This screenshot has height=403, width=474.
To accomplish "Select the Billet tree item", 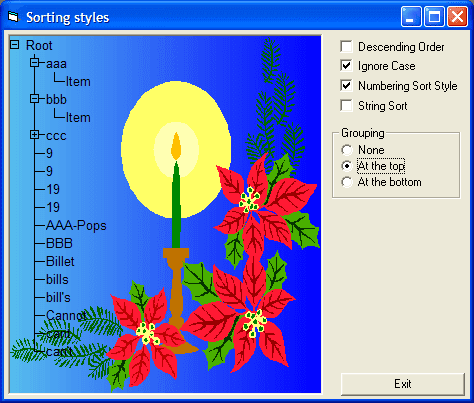I will click(x=60, y=261).
